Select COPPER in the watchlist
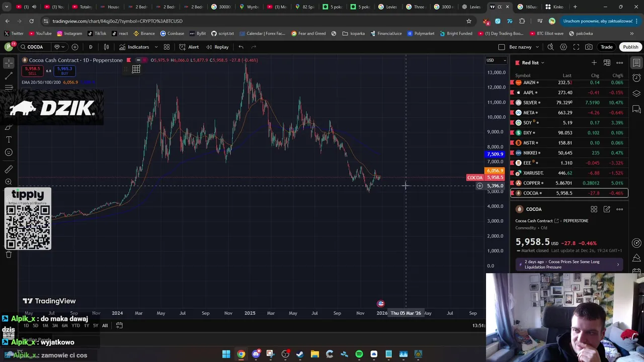644x362 pixels. (x=569, y=183)
